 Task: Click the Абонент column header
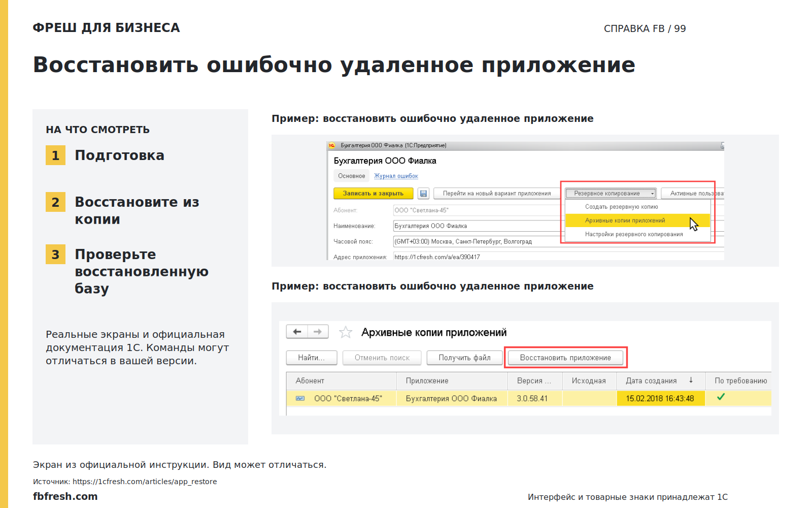(x=341, y=380)
